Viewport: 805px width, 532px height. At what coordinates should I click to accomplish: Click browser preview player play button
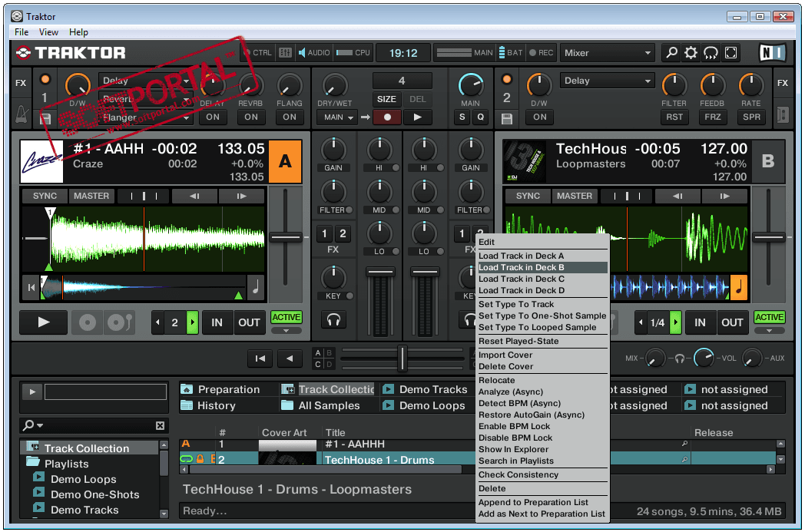tap(32, 392)
